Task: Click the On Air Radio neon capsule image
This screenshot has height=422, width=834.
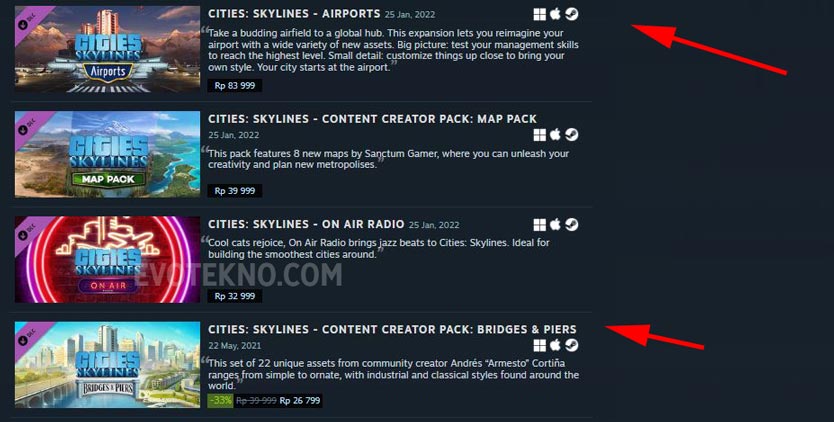Action: (107, 259)
